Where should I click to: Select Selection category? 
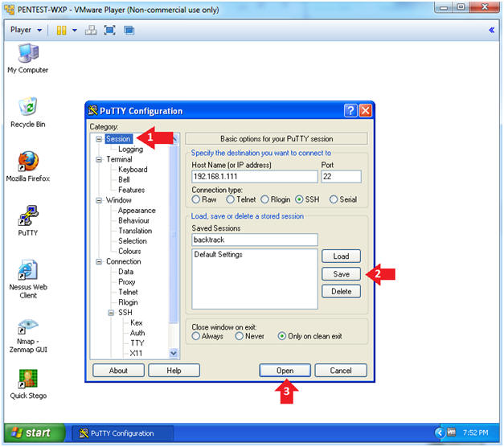click(x=133, y=241)
